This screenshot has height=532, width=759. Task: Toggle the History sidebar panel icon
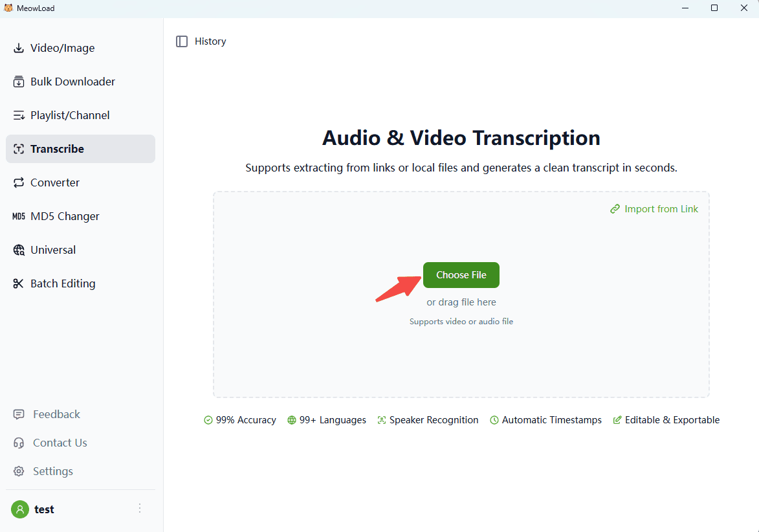[x=182, y=41]
